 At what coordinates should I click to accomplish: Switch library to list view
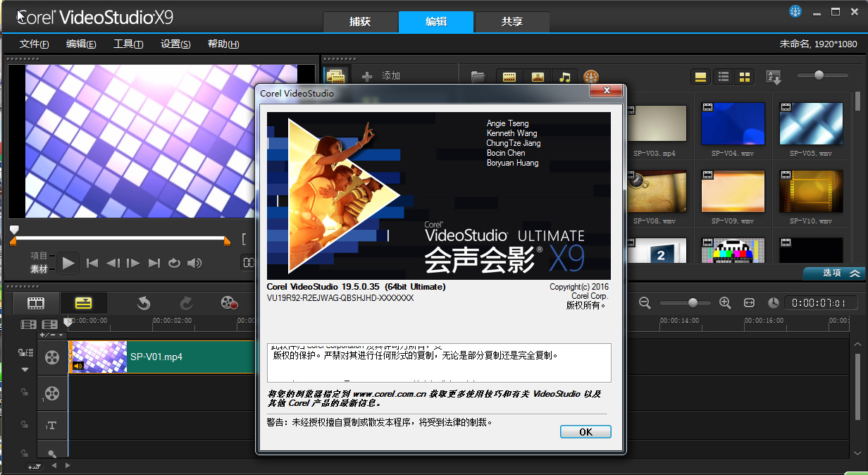coord(723,77)
